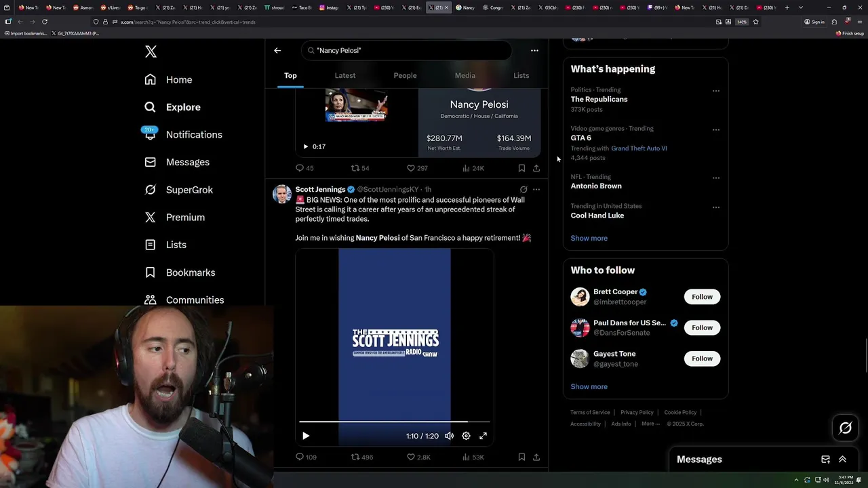
Task: Follow Brett Cooper
Action: pyautogui.click(x=702, y=297)
